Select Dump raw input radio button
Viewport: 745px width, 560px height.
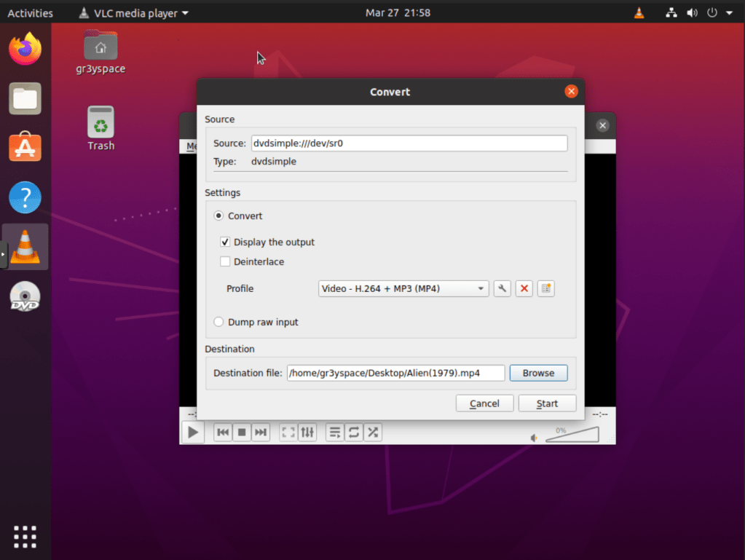click(218, 322)
